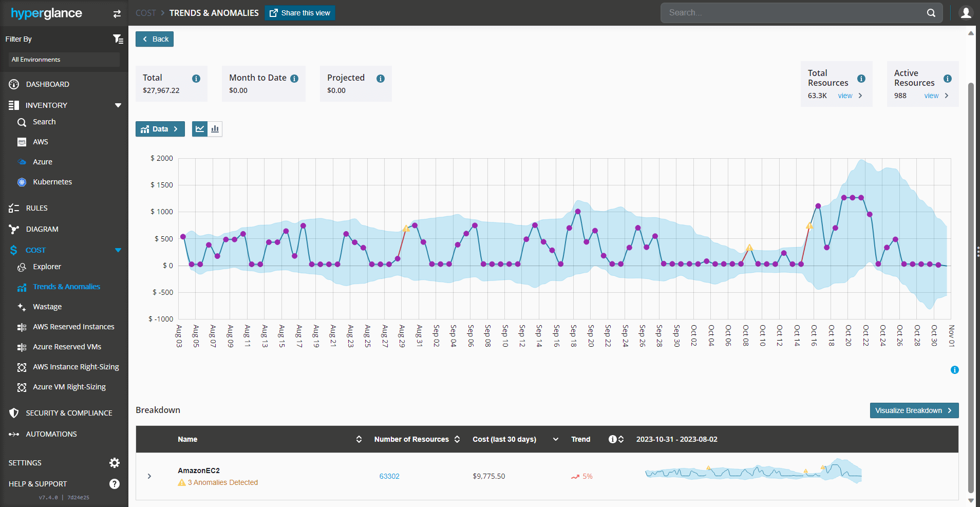Open AWS Reserved Instances page

tap(73, 327)
